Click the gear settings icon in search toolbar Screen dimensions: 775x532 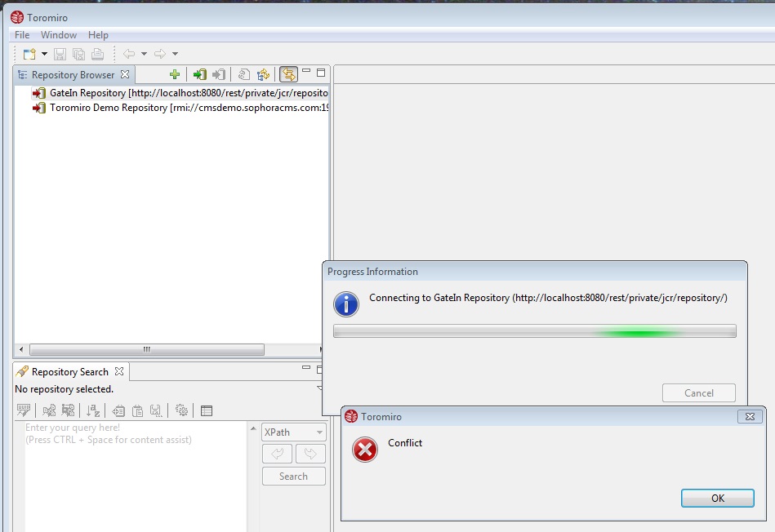pyautogui.click(x=181, y=410)
